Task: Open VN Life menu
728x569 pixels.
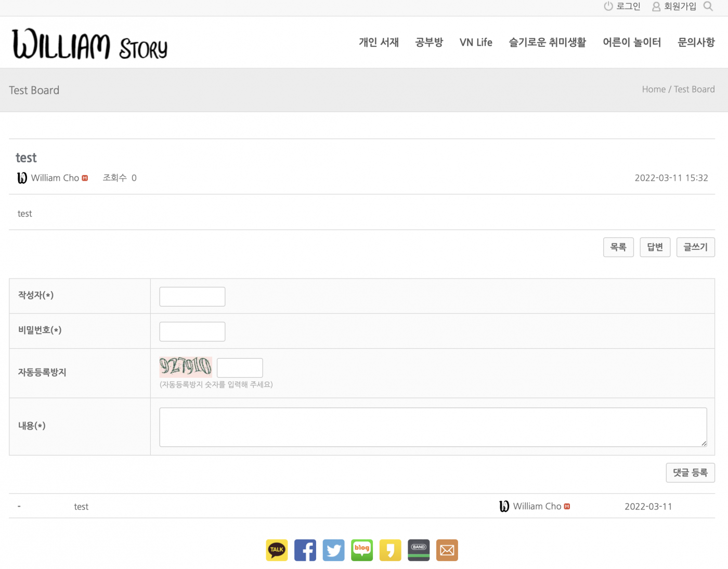Action: tap(476, 42)
